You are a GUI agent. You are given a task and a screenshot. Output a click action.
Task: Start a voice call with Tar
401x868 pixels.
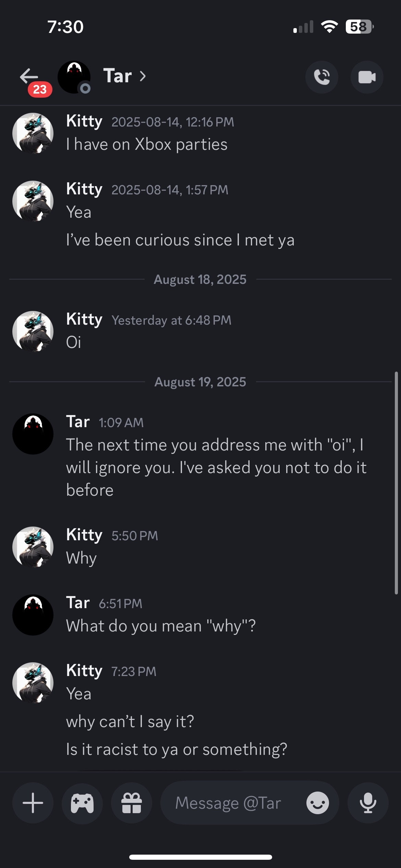[321, 77]
